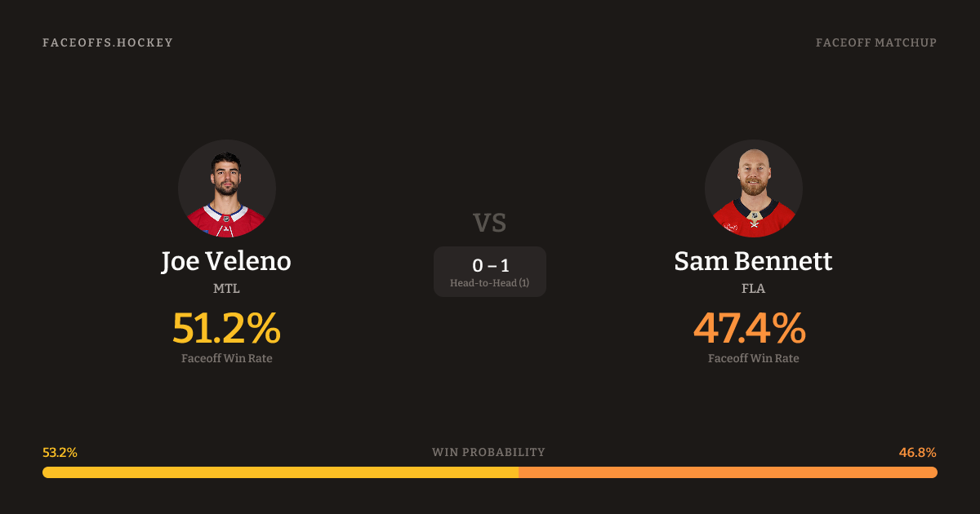Click the orange segment of probability bar

[x=728, y=472]
